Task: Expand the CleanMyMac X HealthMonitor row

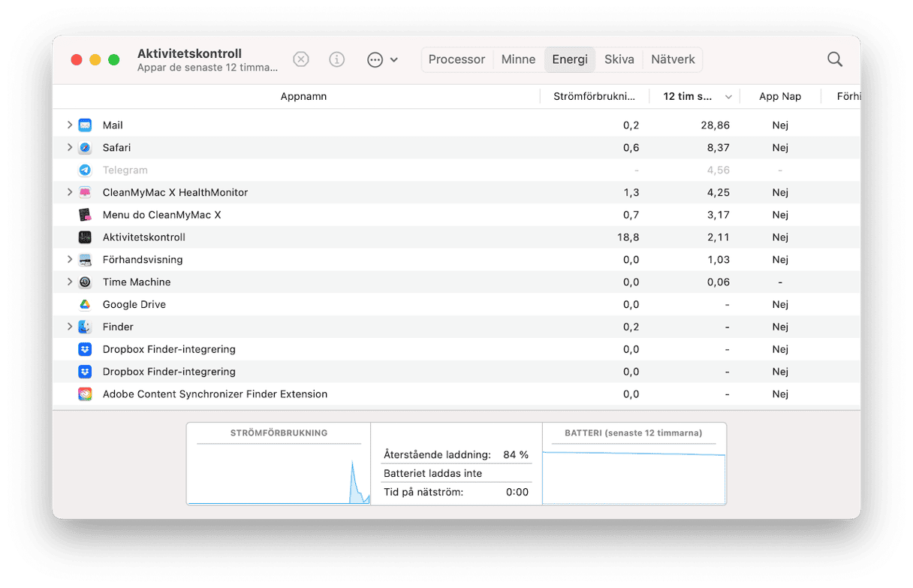Action: 70,192
